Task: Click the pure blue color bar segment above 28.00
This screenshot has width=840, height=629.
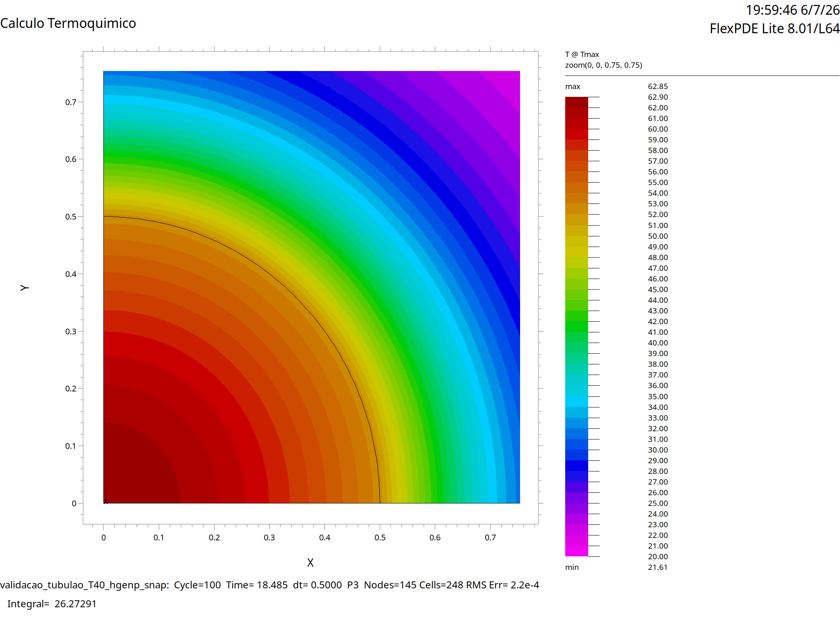Action: (x=577, y=466)
